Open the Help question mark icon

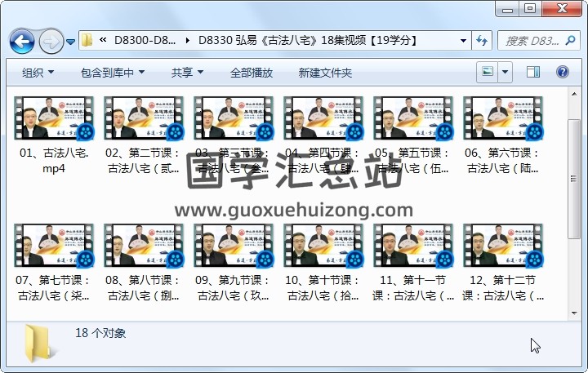tap(563, 73)
